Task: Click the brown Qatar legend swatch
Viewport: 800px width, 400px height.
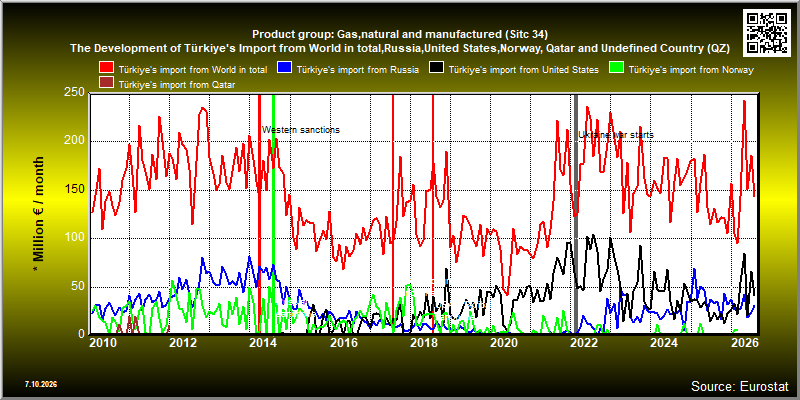Action: (x=107, y=84)
